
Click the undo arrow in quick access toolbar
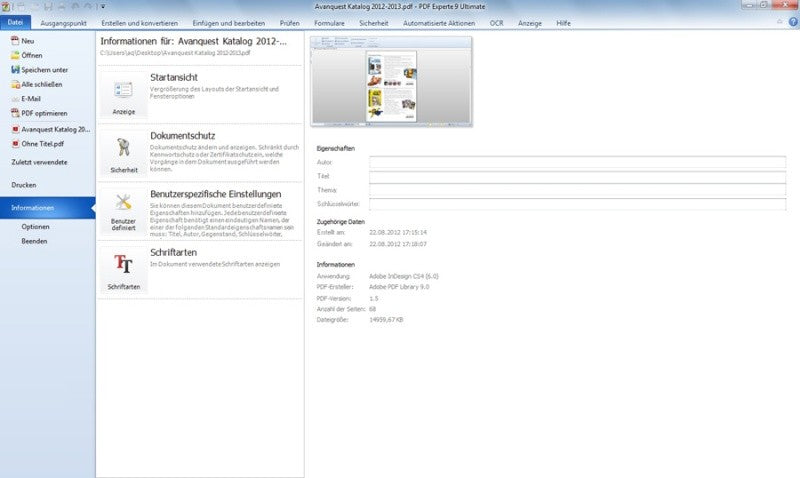pyautogui.click(x=75, y=7)
